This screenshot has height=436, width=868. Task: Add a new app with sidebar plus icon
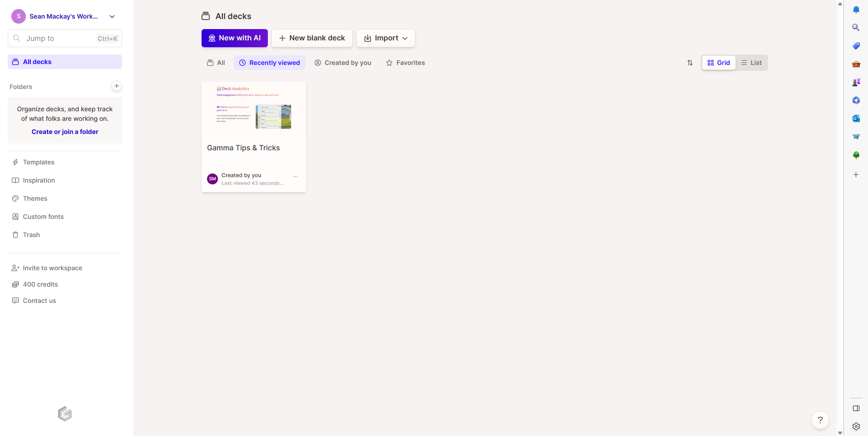pos(856,175)
